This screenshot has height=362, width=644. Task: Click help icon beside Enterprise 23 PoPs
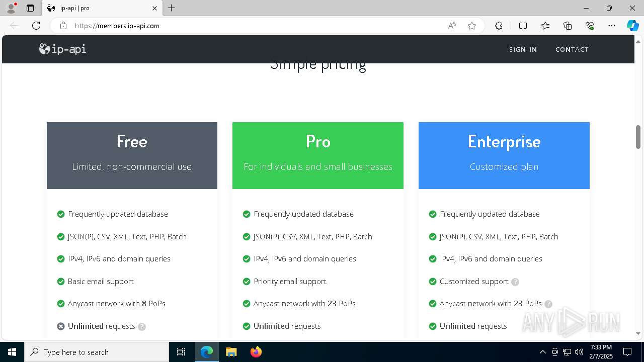548,304
